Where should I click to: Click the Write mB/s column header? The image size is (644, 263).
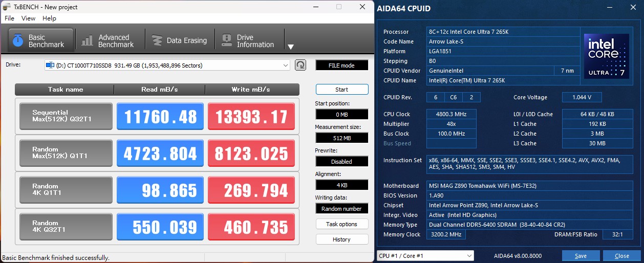[252, 89]
